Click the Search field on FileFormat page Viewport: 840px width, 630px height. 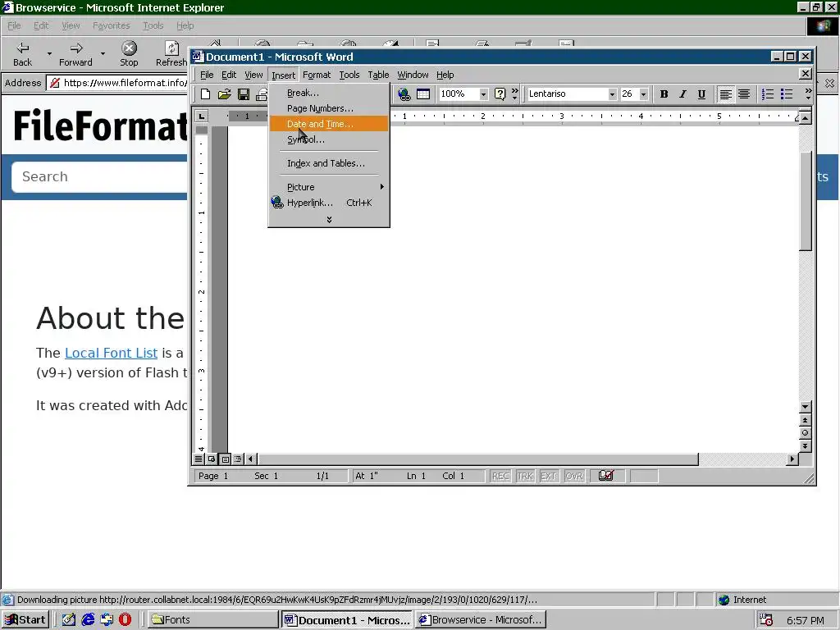[x=99, y=177]
